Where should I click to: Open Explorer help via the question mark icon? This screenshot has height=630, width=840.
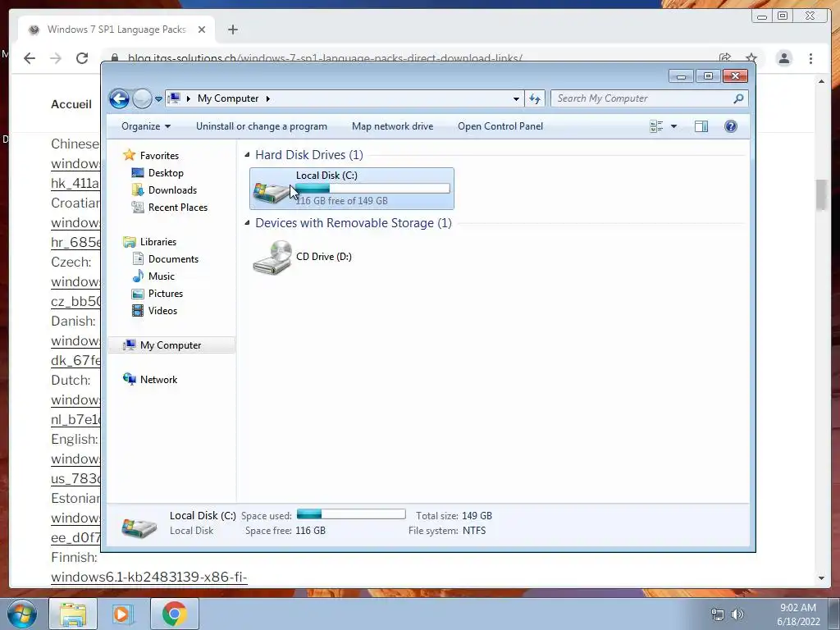[x=731, y=126]
